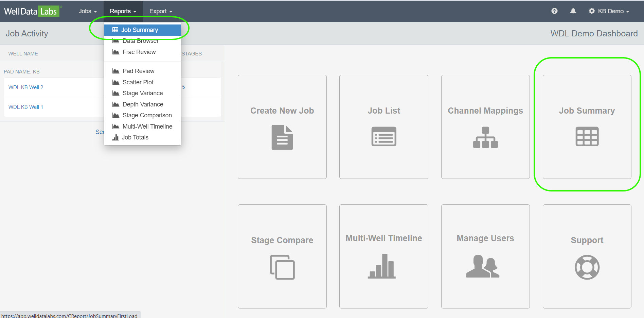Click the hierarchy icon in Channel Mappings tile

(485, 137)
